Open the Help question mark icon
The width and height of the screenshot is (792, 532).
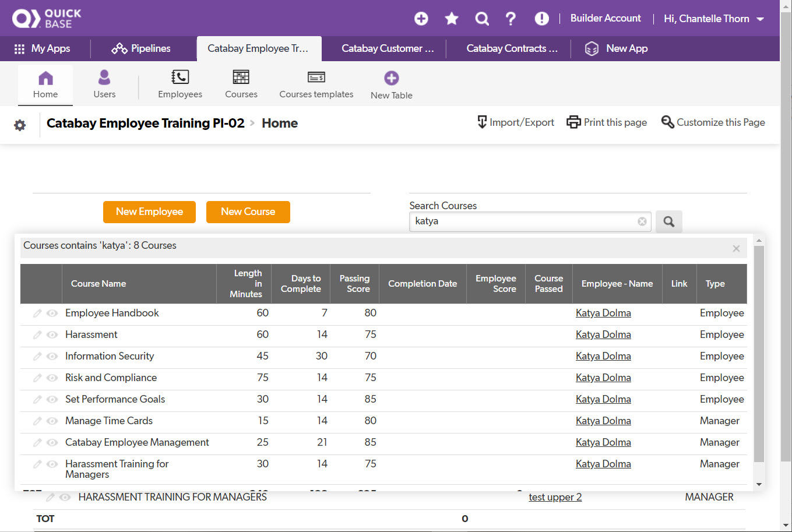[x=511, y=19]
